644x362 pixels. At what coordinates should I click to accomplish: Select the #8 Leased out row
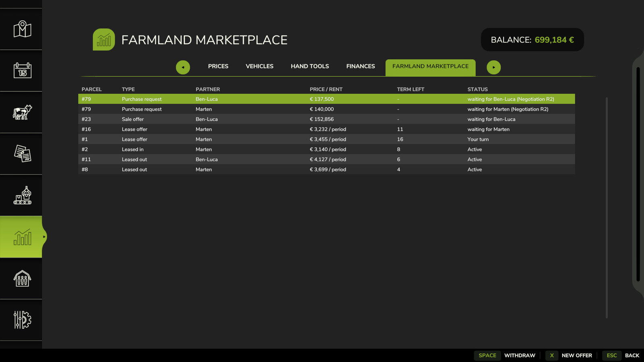click(x=326, y=169)
